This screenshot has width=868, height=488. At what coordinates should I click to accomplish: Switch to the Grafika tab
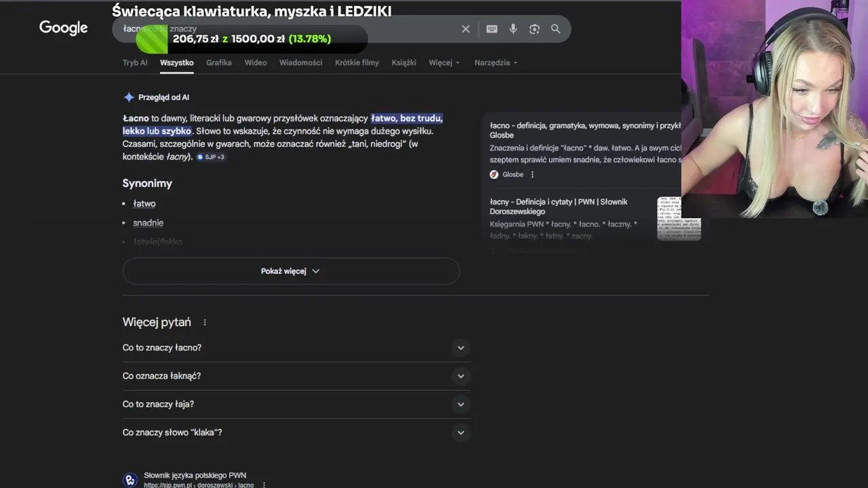[218, 62]
